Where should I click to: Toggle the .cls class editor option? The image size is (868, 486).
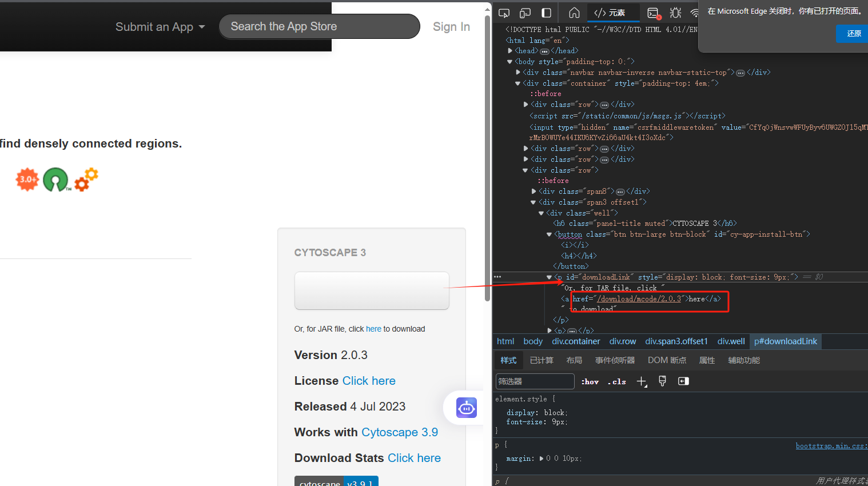point(616,382)
